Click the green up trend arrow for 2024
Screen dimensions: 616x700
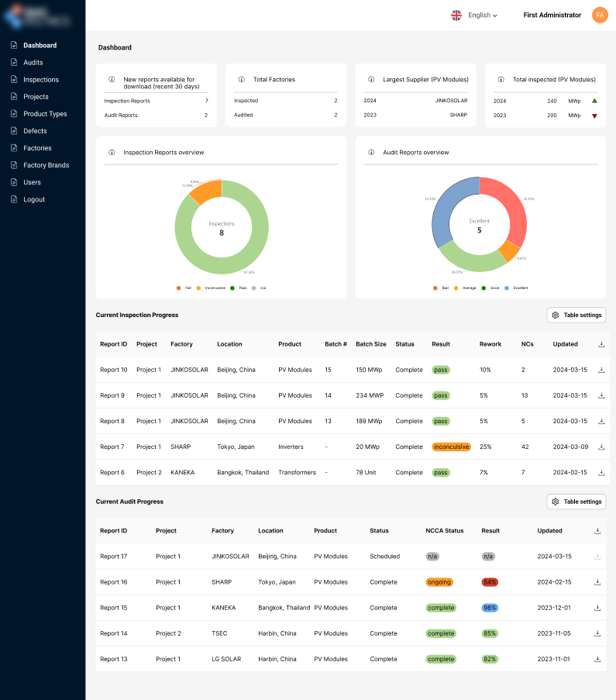point(594,101)
